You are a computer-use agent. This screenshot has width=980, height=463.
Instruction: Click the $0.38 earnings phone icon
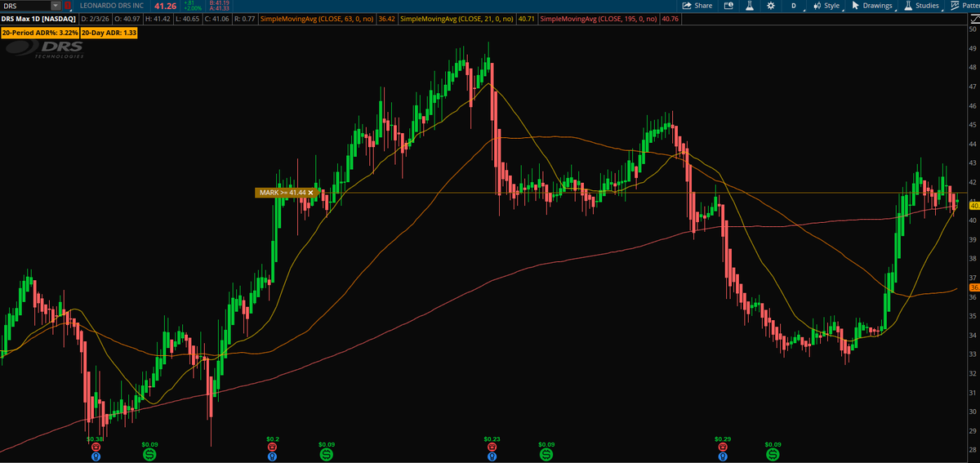click(x=95, y=447)
